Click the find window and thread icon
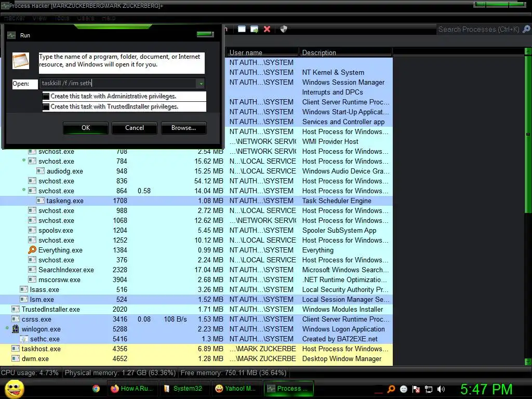Screen dimensions: 532x399 254,29
